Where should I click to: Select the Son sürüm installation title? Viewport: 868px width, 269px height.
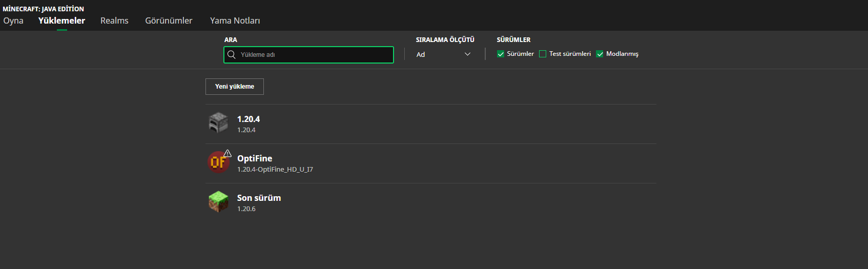[259, 198]
